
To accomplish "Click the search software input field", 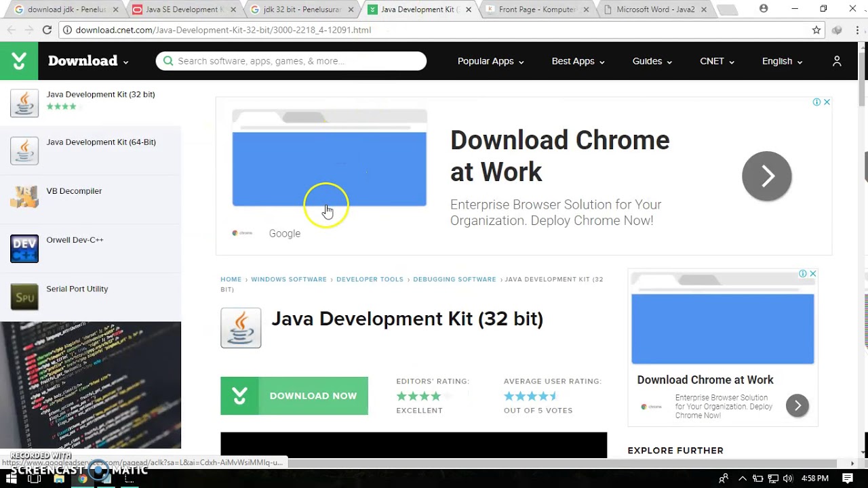I will (x=291, y=61).
